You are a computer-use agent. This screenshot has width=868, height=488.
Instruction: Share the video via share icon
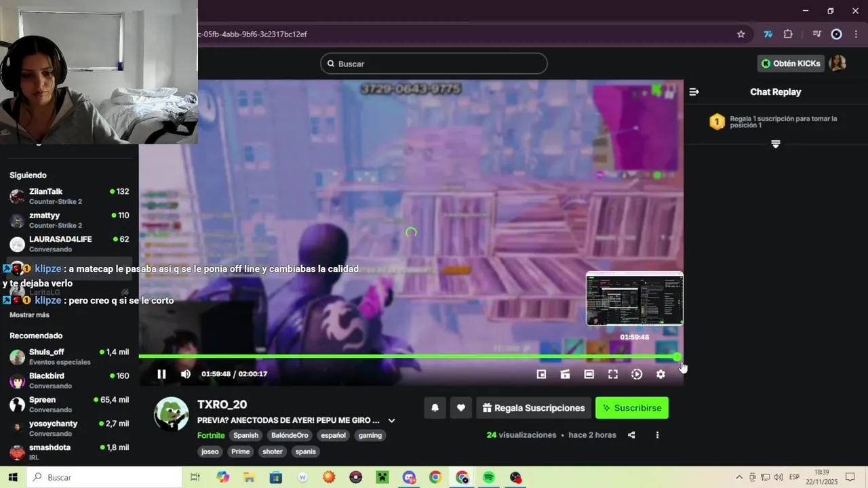click(631, 435)
